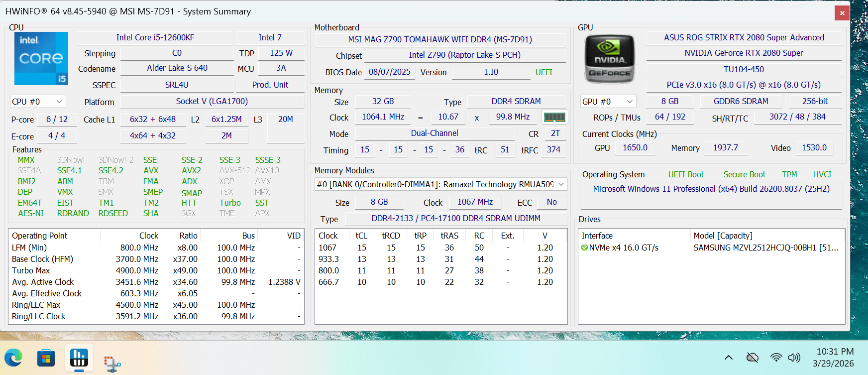Click the green check icon beside NVMe x4
This screenshot has width=868, height=375.
point(585,248)
